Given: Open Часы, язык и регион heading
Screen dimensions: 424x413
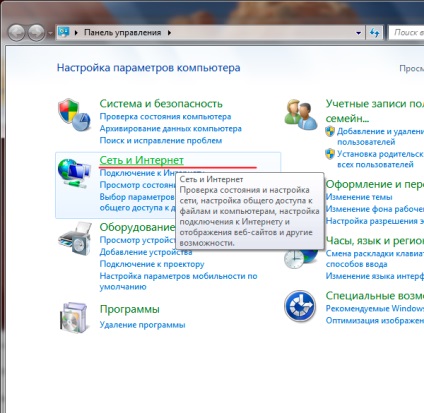Looking at the screenshot, I should 375,240.
